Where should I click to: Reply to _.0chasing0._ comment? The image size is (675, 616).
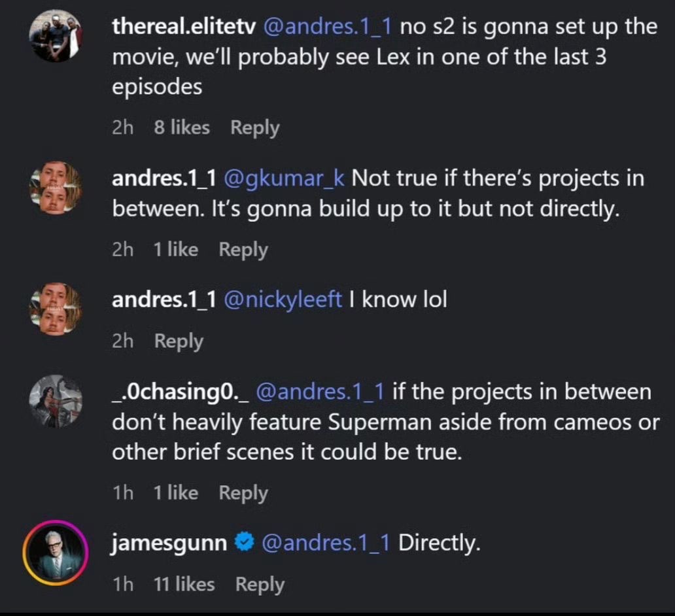point(243,493)
